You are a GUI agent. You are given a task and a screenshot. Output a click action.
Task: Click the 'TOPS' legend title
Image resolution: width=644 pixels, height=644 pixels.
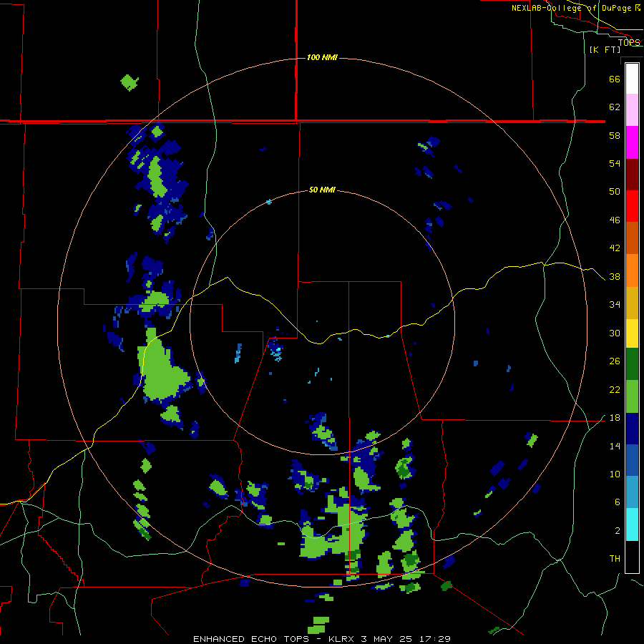point(629,42)
